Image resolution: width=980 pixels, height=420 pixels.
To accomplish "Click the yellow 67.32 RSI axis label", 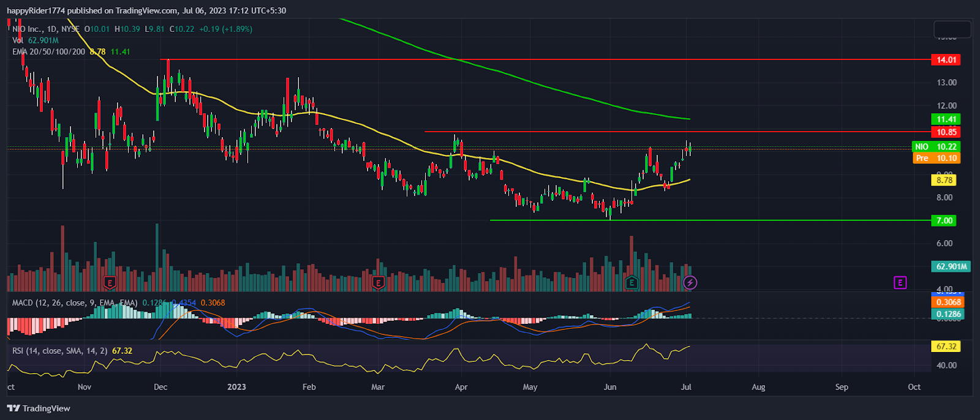I will (946, 347).
